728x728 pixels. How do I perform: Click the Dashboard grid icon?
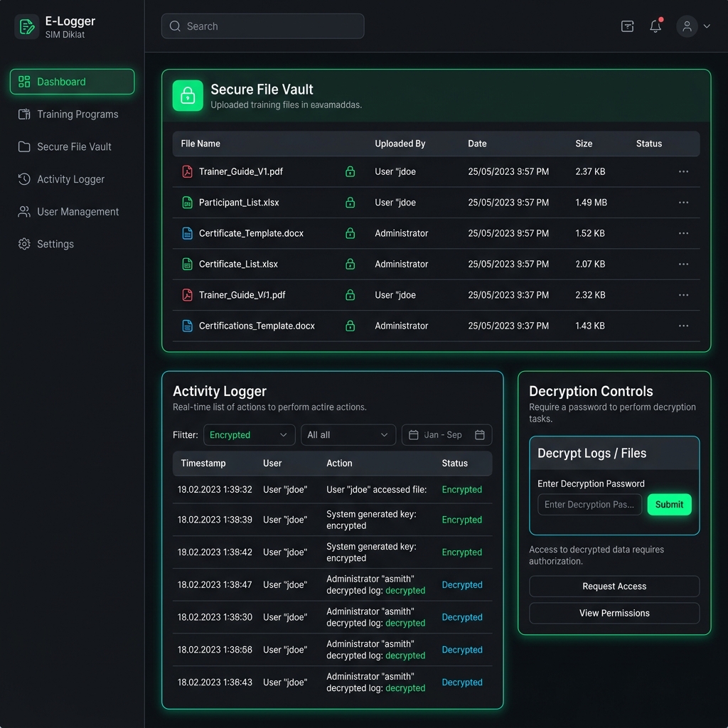24,82
